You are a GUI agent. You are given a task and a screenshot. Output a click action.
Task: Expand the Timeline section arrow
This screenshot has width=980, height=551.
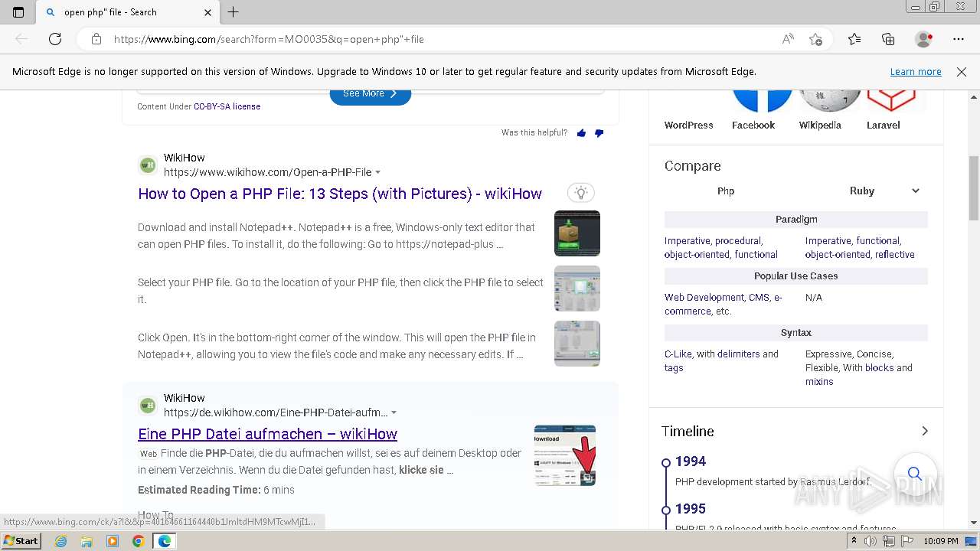click(x=925, y=431)
